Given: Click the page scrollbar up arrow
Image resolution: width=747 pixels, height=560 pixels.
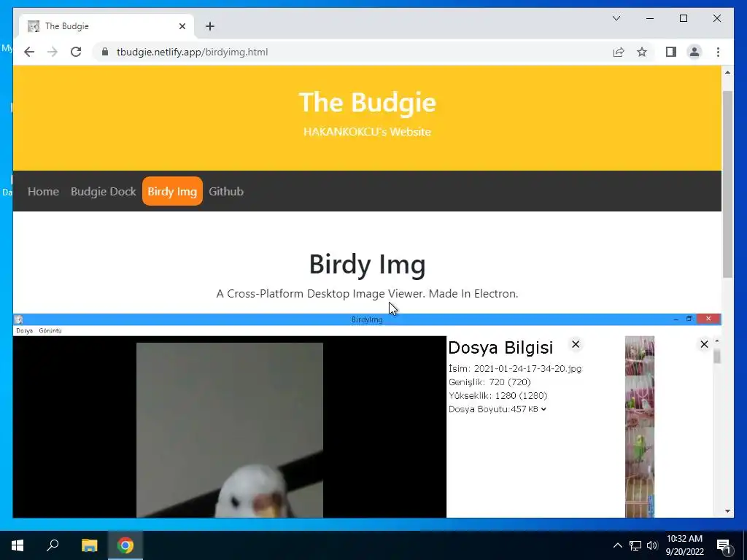Looking at the screenshot, I should pyautogui.click(x=727, y=72).
